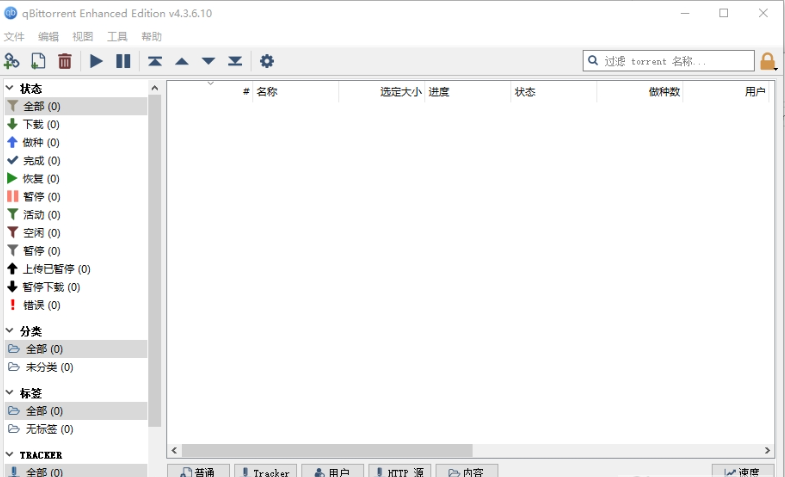Sort by 进度 column header
This screenshot has width=785, height=477.
point(468,92)
